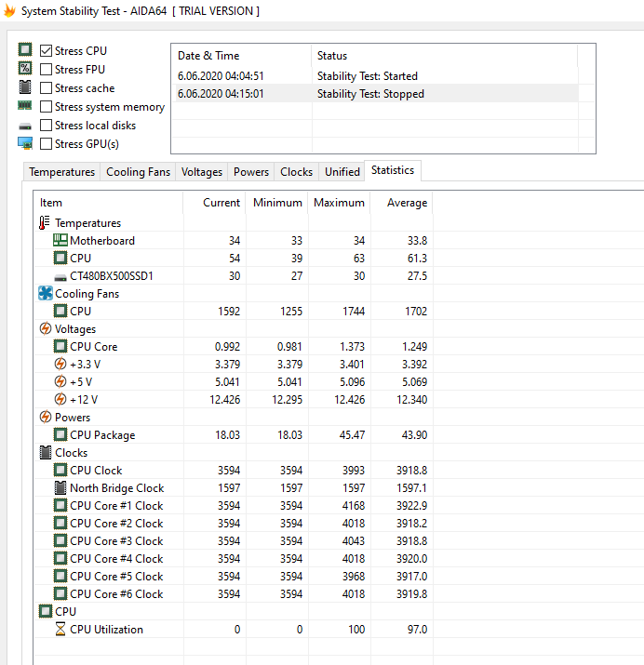Click the chip icon beside Stress cache

(x=25, y=86)
